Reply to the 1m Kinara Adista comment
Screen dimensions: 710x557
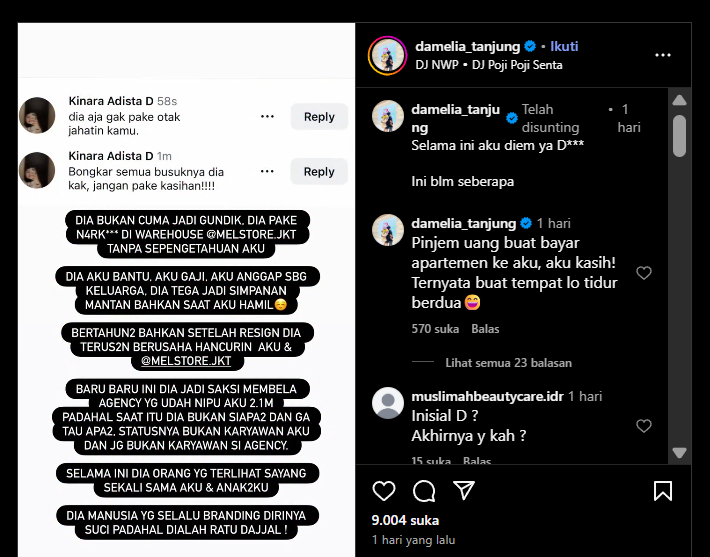(x=319, y=171)
